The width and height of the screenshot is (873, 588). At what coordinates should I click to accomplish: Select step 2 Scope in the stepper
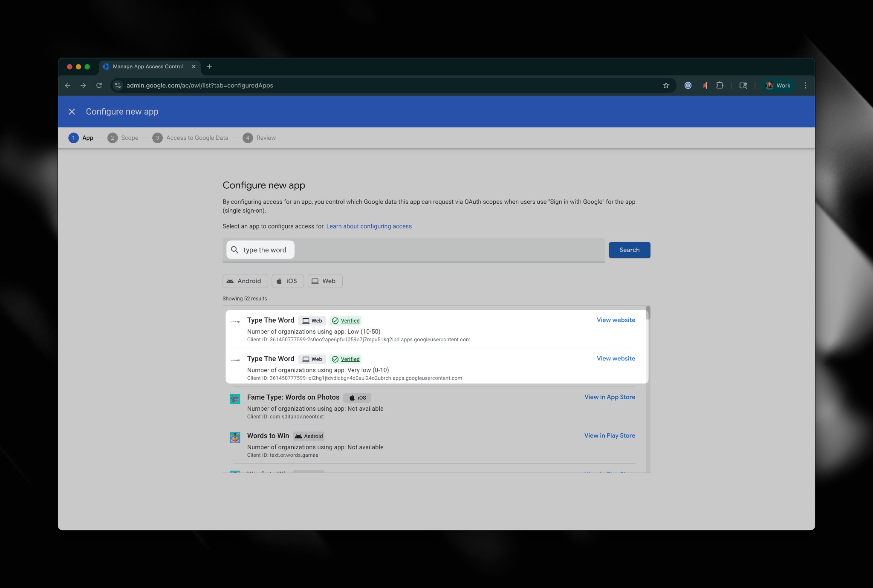click(x=123, y=138)
